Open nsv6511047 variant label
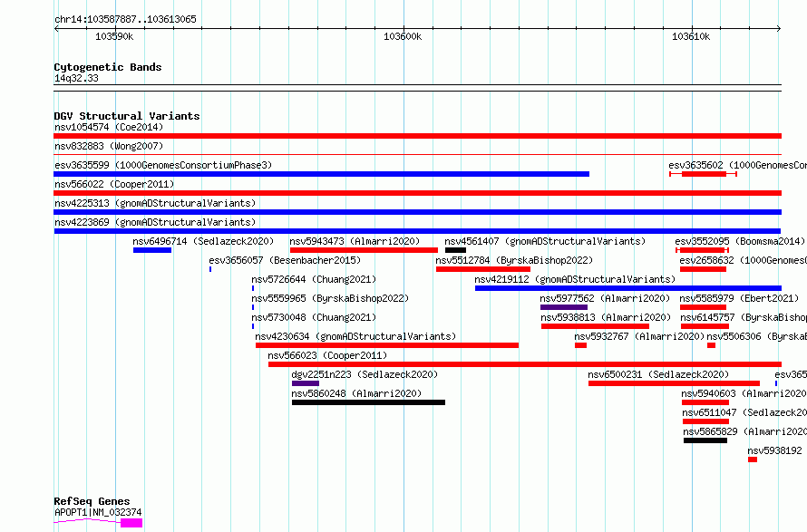Viewport: 807px width, 532px height. tap(744, 412)
